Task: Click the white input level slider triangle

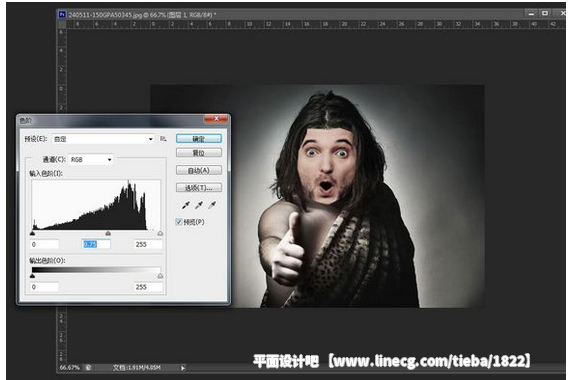Action: tap(160, 233)
